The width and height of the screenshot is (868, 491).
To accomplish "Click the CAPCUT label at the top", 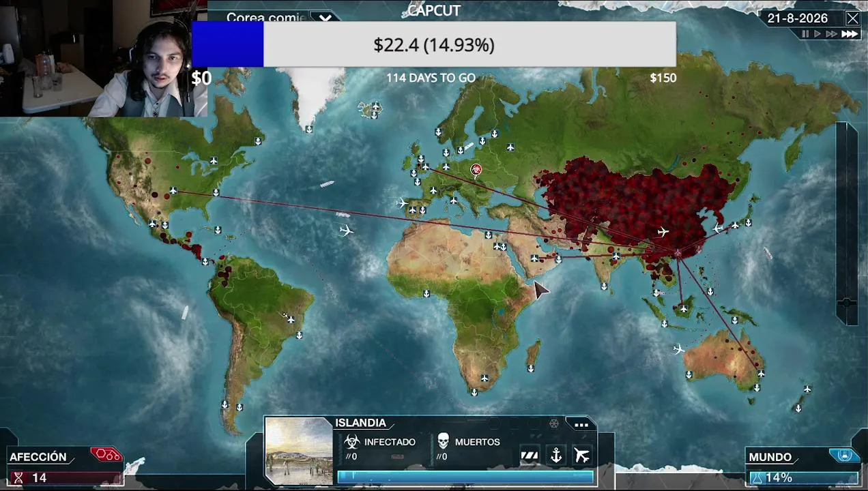I will click(434, 10).
